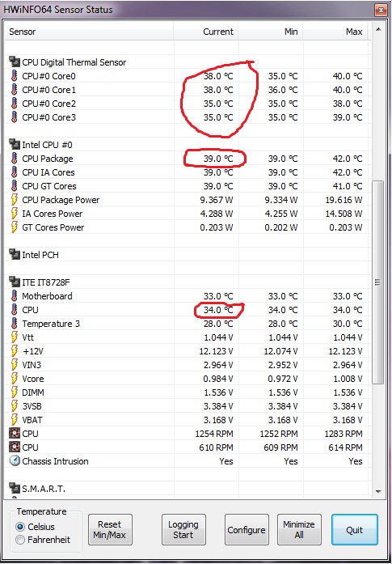The width and height of the screenshot is (392, 564).
Task: Select the Fahrenheit radio button
Action: tap(20, 540)
